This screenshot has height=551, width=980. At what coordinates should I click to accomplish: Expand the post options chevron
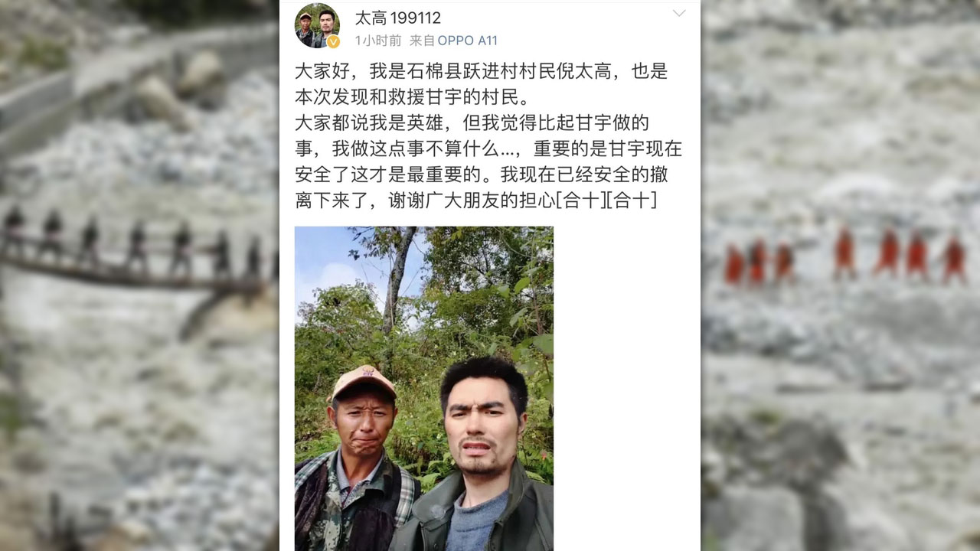coord(678,14)
